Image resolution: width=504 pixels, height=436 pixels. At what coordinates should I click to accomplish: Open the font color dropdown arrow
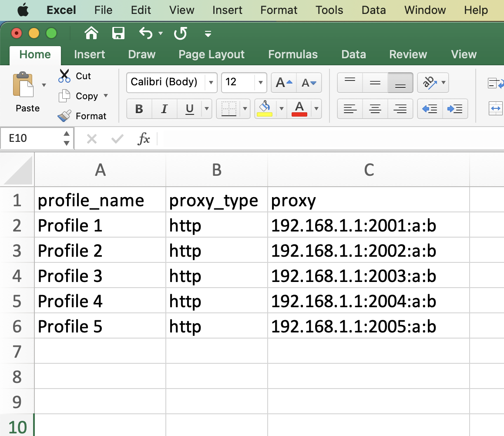316,109
